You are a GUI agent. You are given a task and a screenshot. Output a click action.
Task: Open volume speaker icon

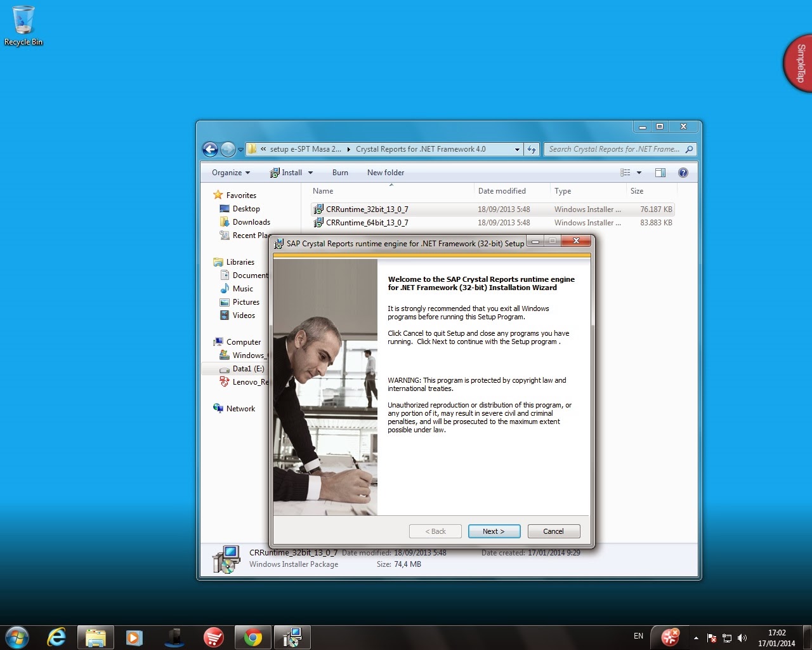coord(742,638)
